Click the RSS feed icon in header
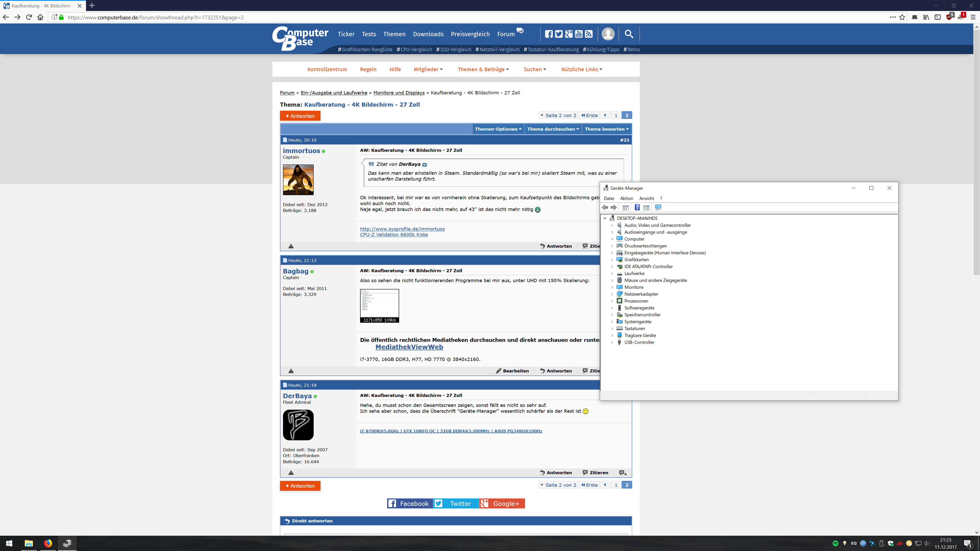980x551 pixels. click(x=589, y=34)
